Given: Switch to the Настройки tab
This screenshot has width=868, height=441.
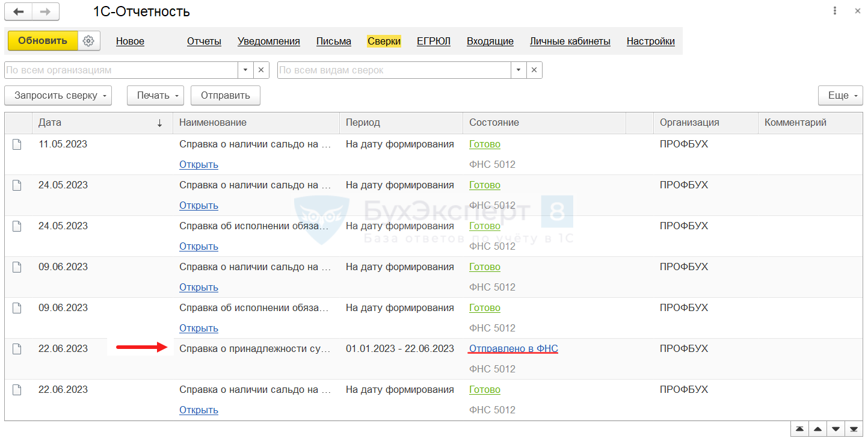Looking at the screenshot, I should click(651, 41).
